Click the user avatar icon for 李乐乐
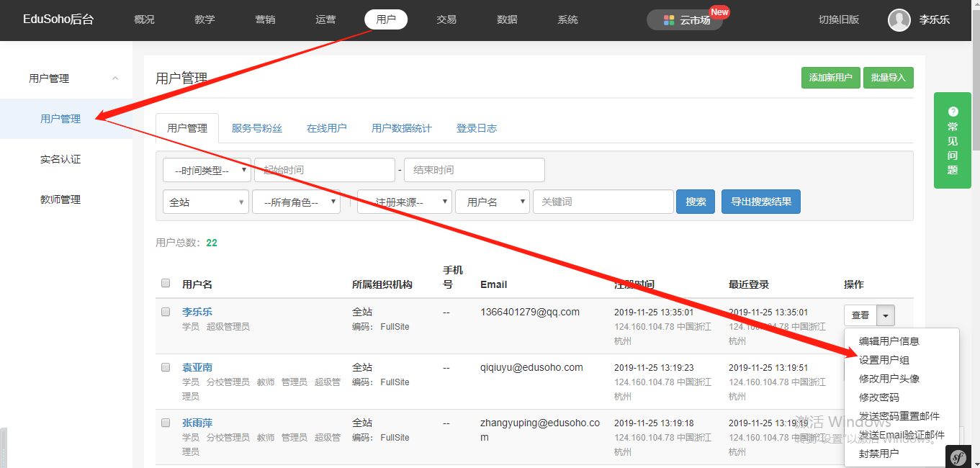 point(899,20)
